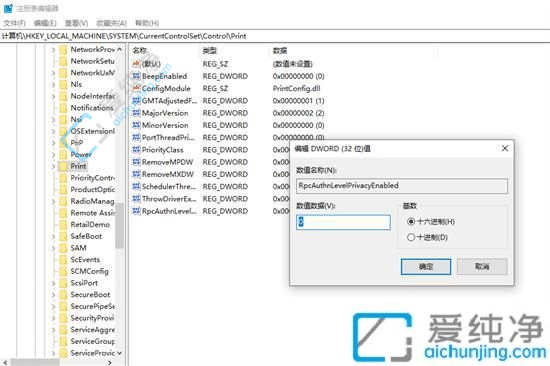Screen dimensions: 550x366
Task: Click the 数值名称(N) name field
Action: pos(402,186)
